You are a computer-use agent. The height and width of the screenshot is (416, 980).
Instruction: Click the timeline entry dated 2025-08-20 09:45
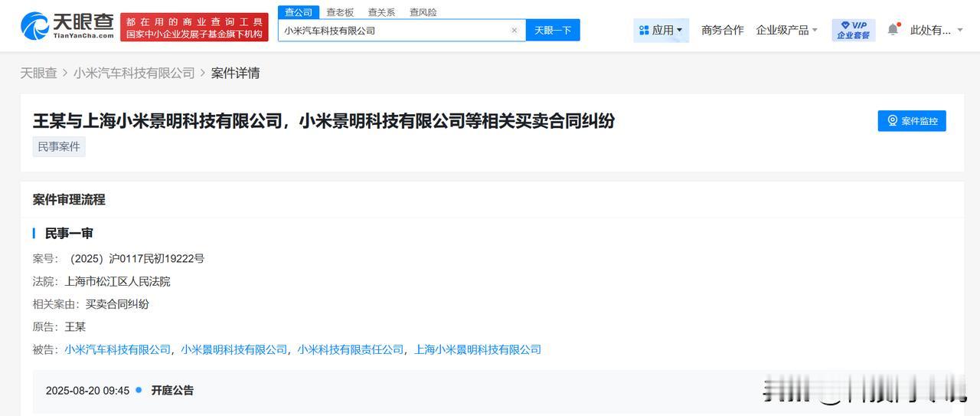point(87,390)
